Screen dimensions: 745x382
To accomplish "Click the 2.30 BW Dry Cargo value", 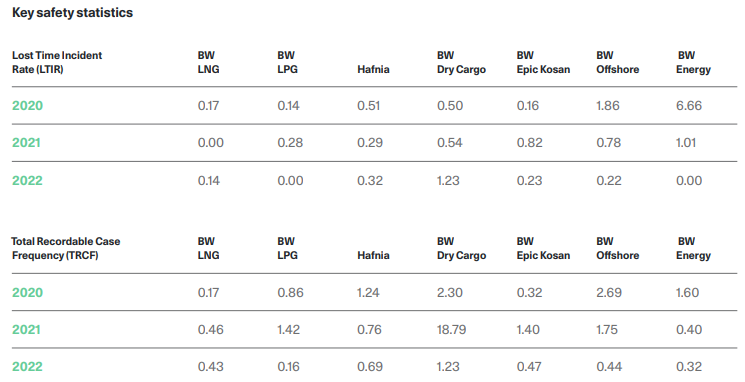I will pyautogui.click(x=450, y=292).
